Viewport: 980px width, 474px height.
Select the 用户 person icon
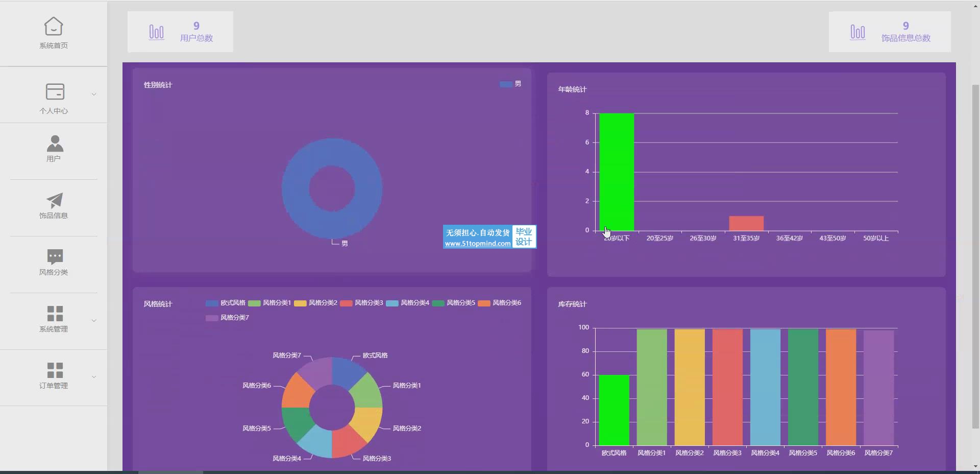tap(55, 144)
